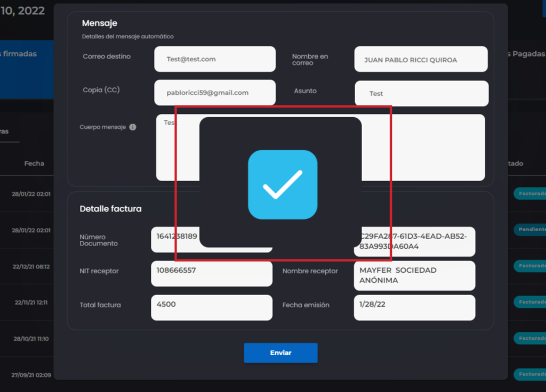Viewport: 546px width, 392px height.
Task: Sort by the Fecha column header
Action: click(x=34, y=164)
